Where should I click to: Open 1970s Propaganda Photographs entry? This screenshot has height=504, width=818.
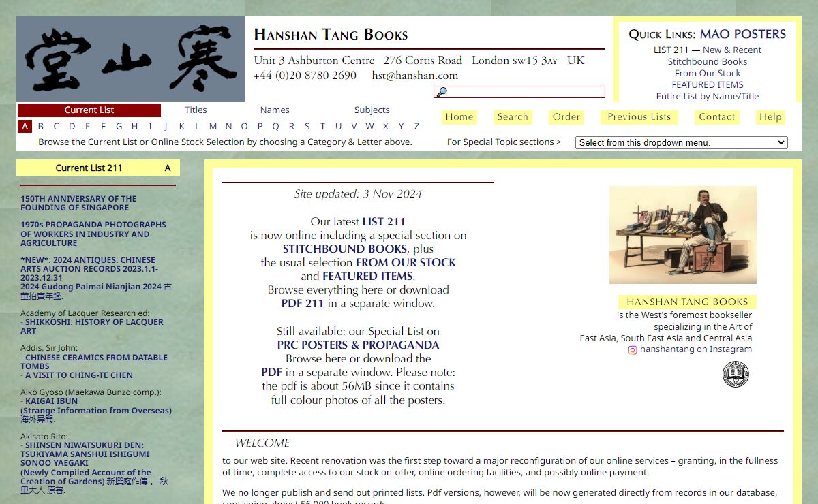click(x=93, y=234)
